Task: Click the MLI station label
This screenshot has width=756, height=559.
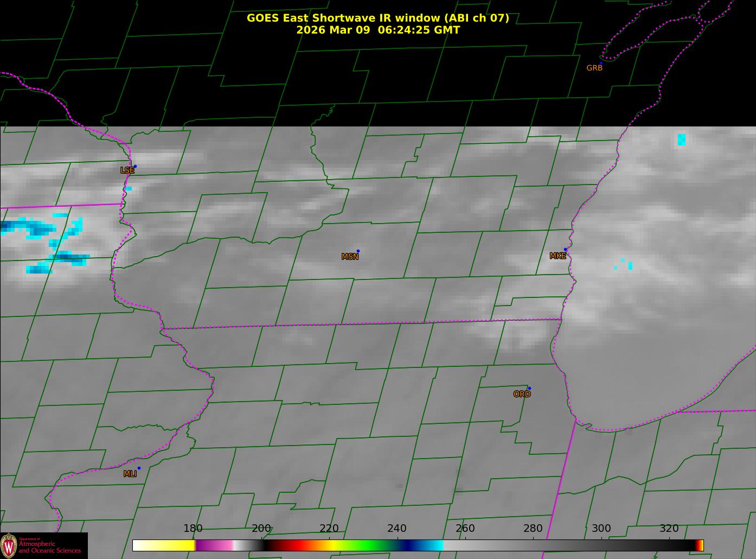Action: [130, 474]
